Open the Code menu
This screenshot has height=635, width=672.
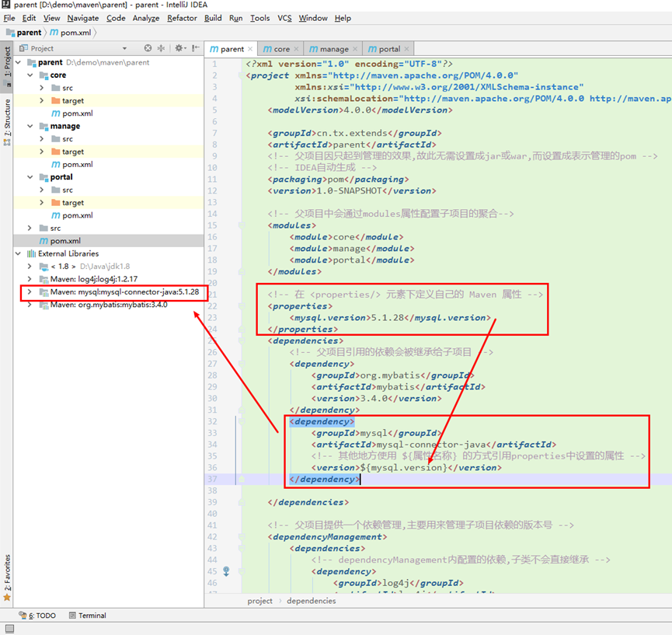click(116, 18)
